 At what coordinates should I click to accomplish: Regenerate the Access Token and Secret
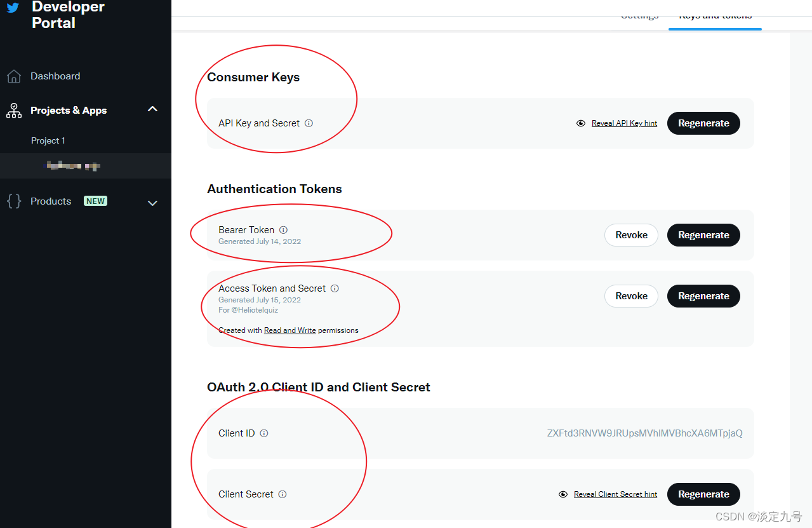tap(703, 296)
